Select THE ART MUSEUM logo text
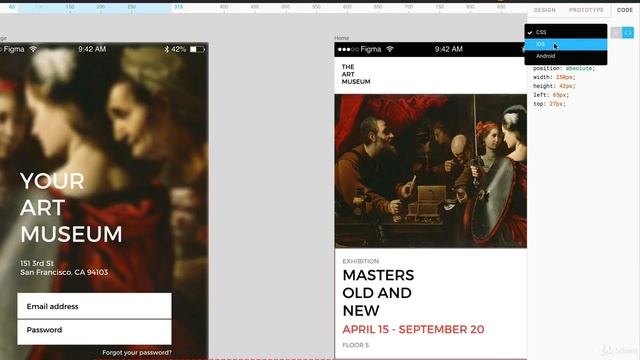 pyautogui.click(x=356, y=74)
